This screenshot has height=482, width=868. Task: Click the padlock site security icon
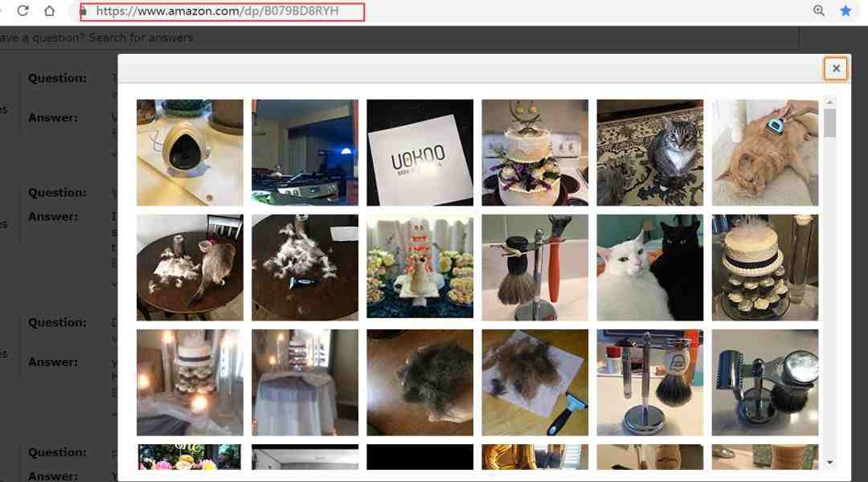pyautogui.click(x=83, y=11)
